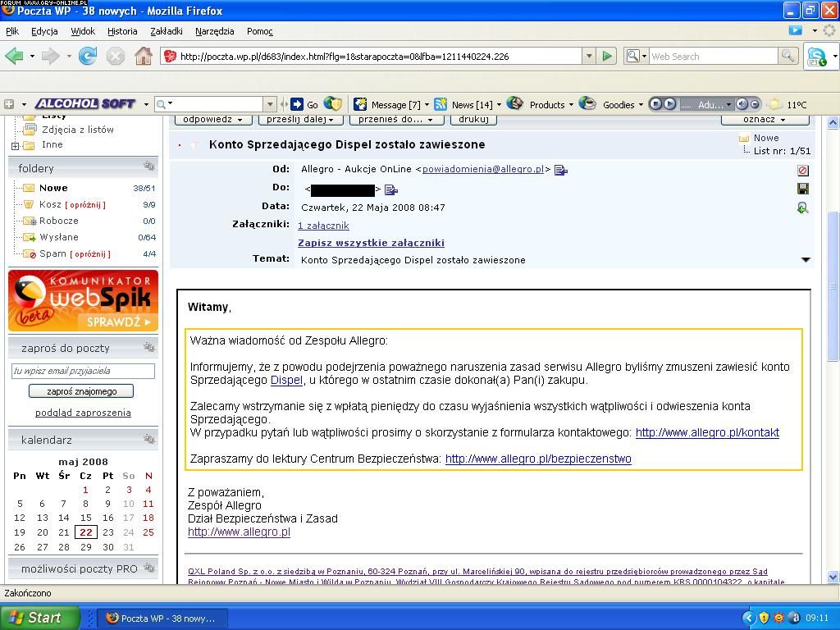840x630 pixels.
Task: Click the blue Go arrow on the Alcohol toolbar
Action: pos(297,104)
